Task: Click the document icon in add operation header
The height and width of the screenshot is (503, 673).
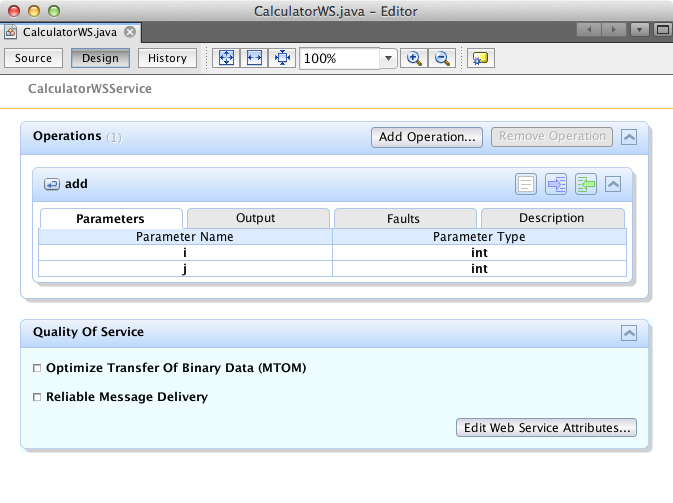Action: click(x=527, y=184)
